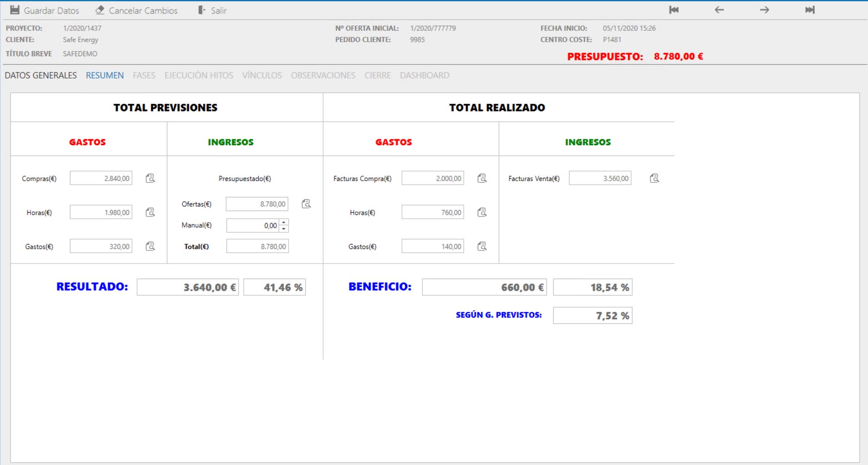868x465 pixels.
Task: Open details icon beside Facturas Venta(€)
Action: coord(654,178)
